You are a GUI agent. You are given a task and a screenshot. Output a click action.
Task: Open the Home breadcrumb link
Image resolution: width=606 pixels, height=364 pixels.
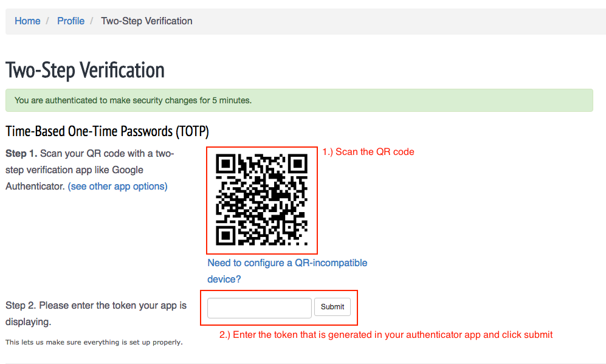[27, 21]
